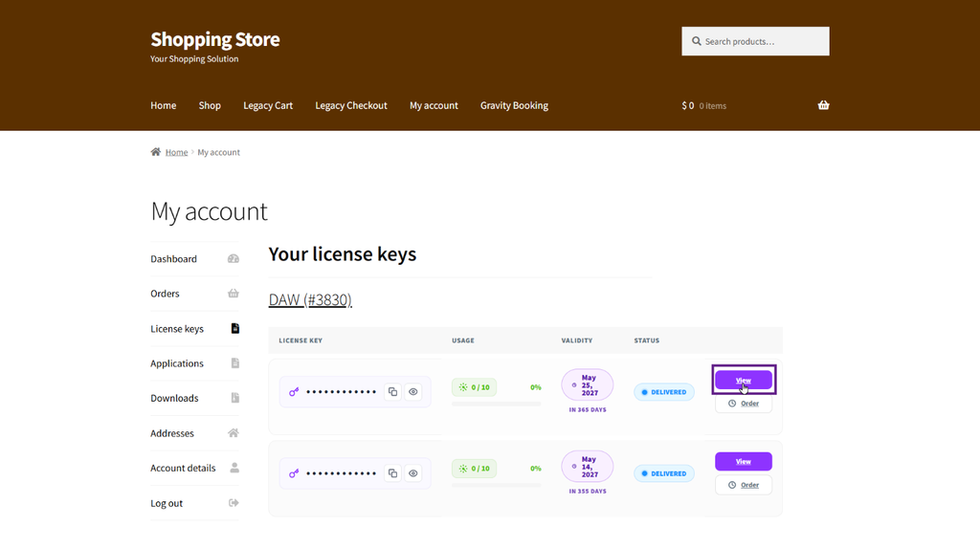Click the "IN 355 DAYS" text

point(588,492)
